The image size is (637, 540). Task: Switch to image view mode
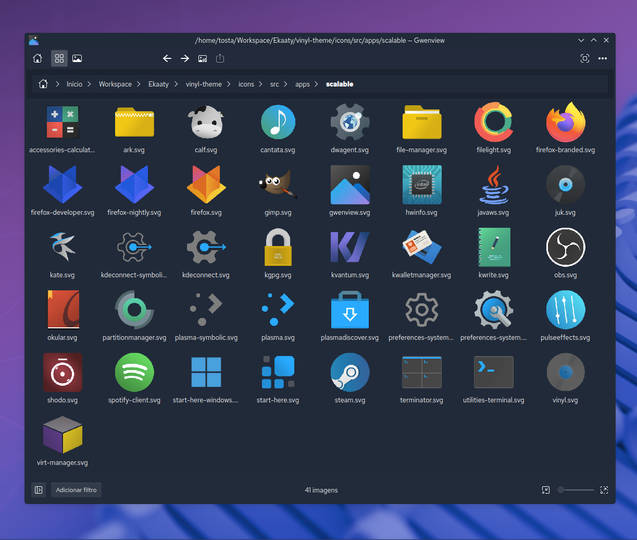[x=77, y=59]
